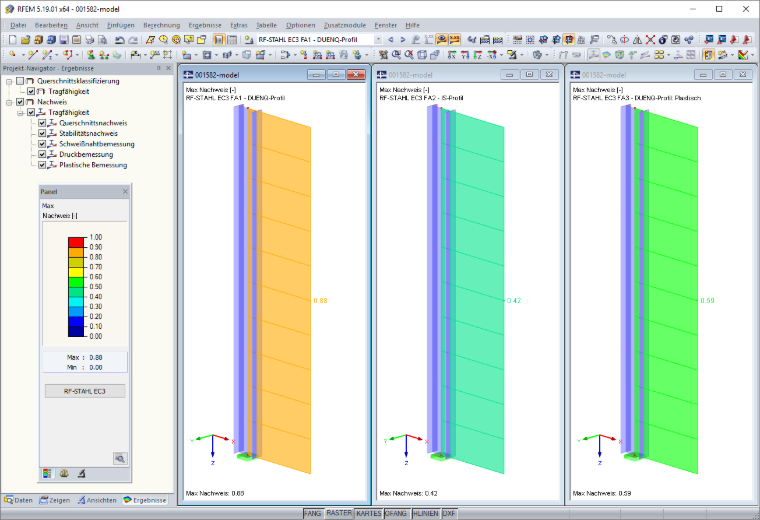The width and height of the screenshot is (760, 520).
Task: Toggle the Project Navigator display icon
Action: click(219, 40)
